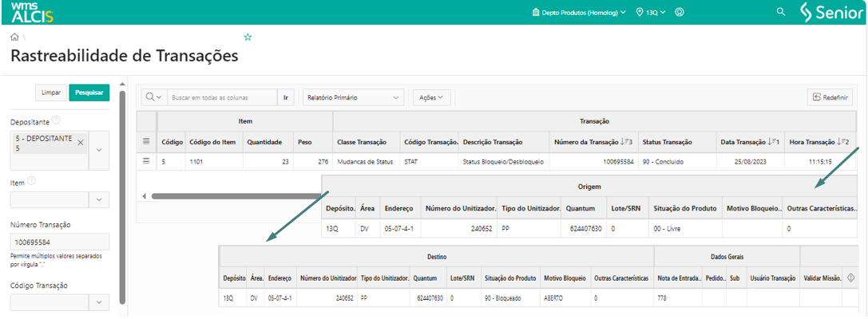The height and width of the screenshot is (319, 868).
Task: Open the header row hamburger menu icon
Action: point(147,141)
